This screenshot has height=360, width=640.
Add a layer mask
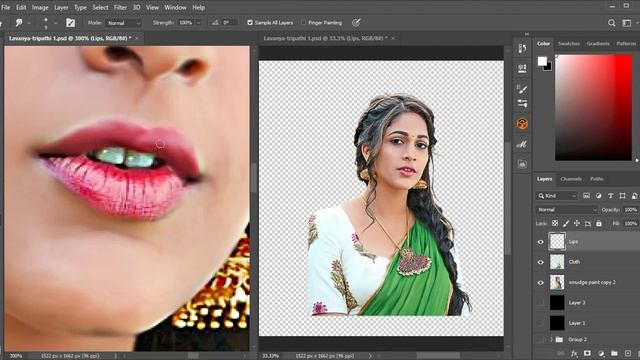(587, 353)
